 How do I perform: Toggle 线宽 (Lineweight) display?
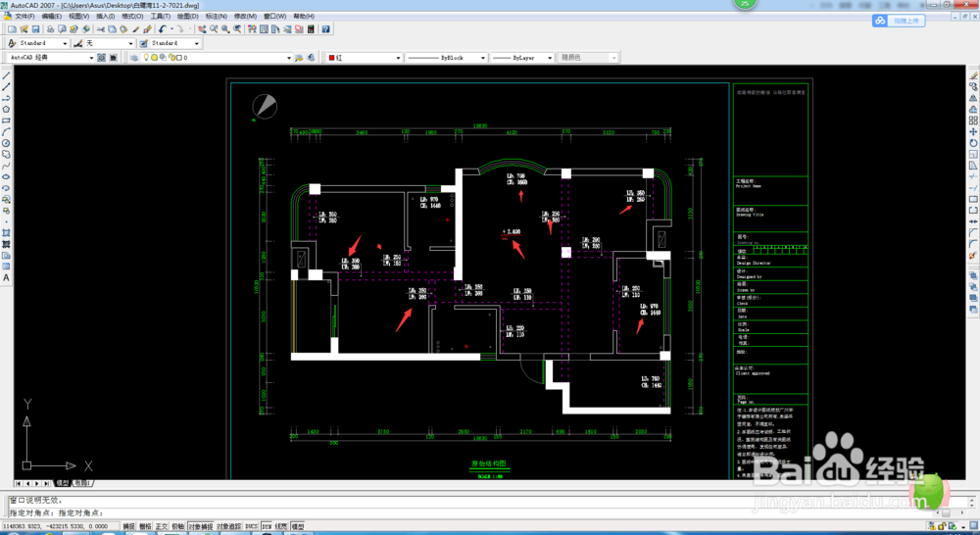coord(281,527)
